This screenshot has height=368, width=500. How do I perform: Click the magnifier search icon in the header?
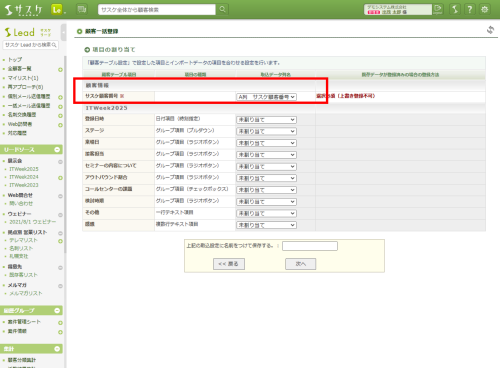tap(222, 9)
